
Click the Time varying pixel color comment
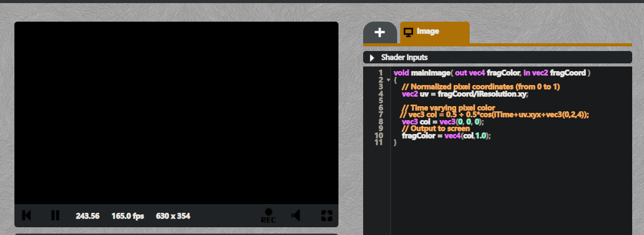click(x=448, y=108)
